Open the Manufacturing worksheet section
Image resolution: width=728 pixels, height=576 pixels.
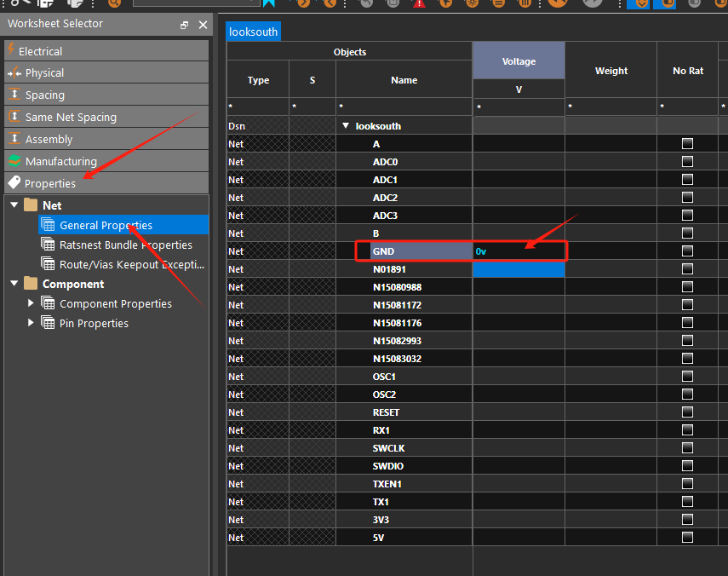[x=106, y=161]
